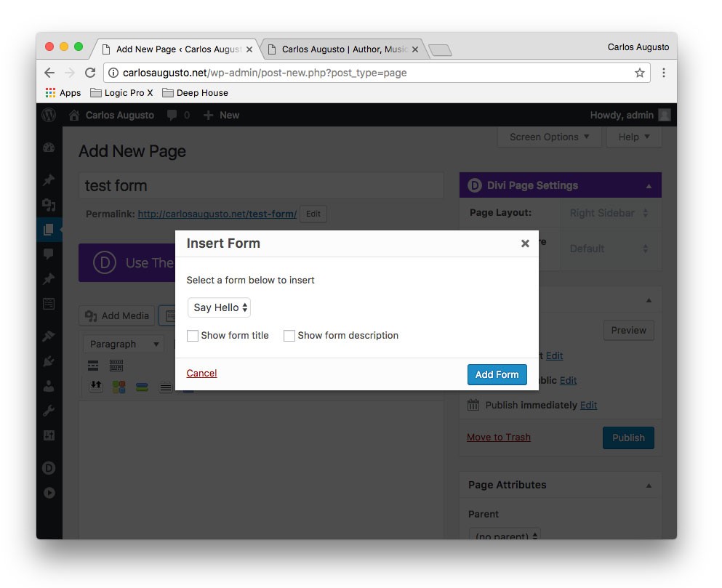The height and width of the screenshot is (588, 722).
Task: Click the Cancel link in the dialog
Action: pos(201,373)
